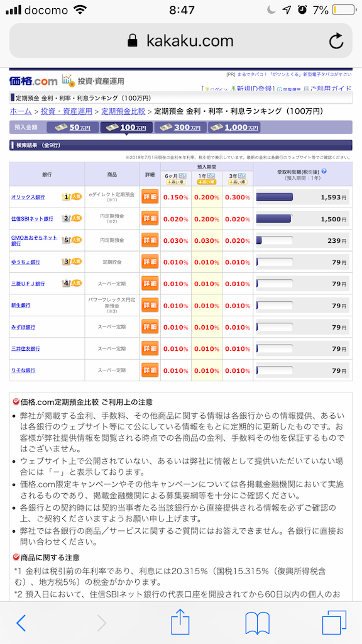Tap the alarm clock status icon
This screenshot has width=362, height=644.
[302, 10]
